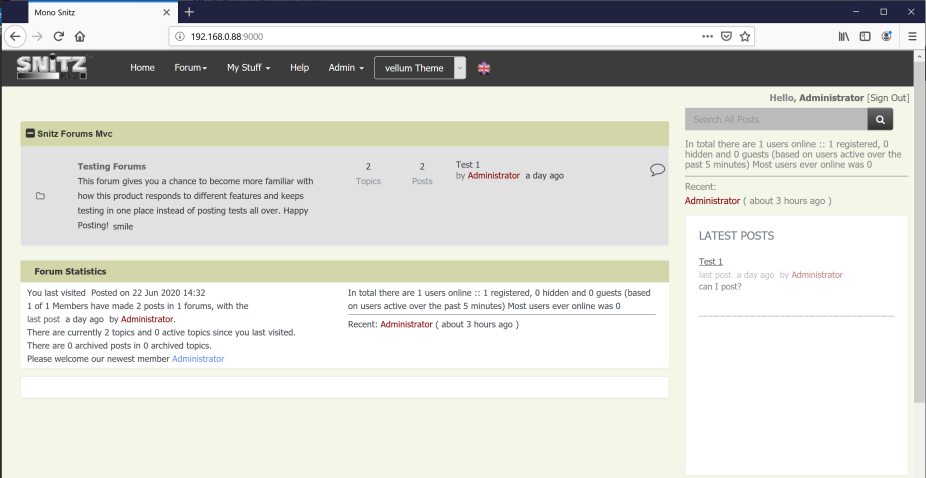This screenshot has width=926, height=478.
Task: Open a new browser tab
Action: pos(189,11)
